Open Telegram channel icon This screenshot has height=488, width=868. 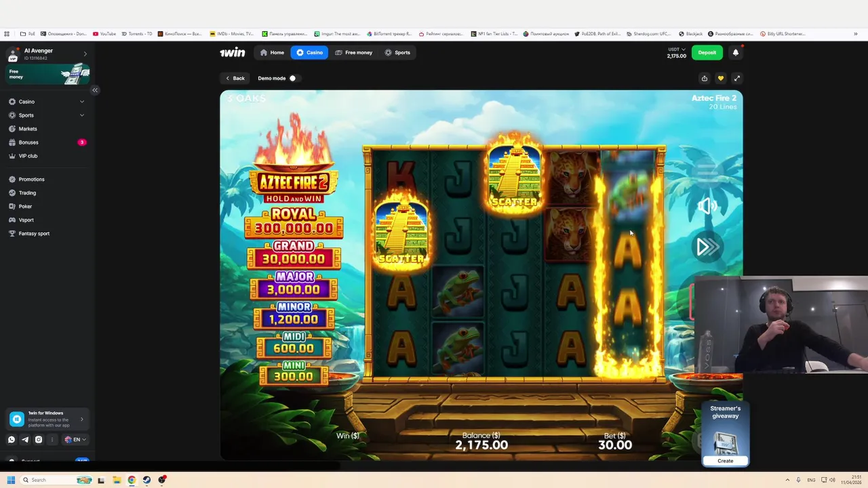coord(25,439)
